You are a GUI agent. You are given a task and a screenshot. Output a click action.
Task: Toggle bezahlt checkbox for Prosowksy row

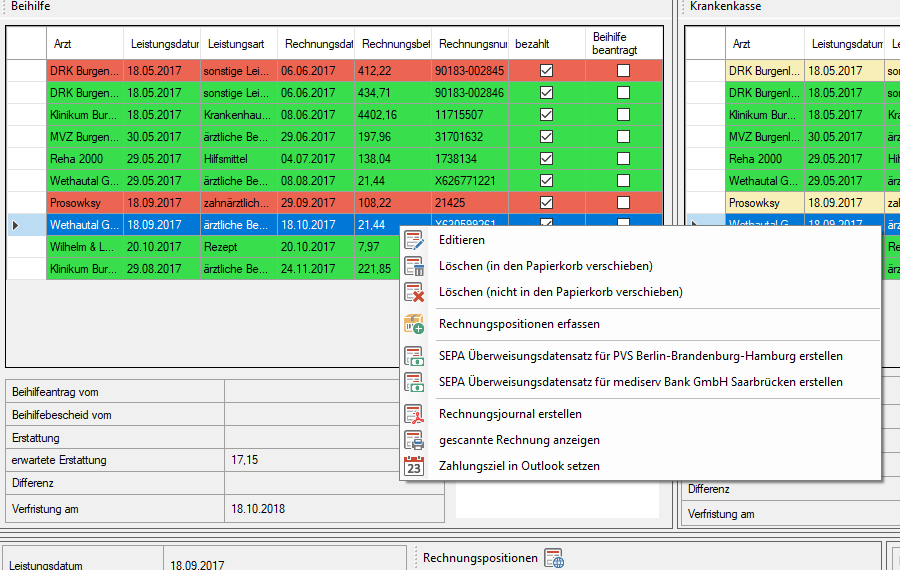546,203
